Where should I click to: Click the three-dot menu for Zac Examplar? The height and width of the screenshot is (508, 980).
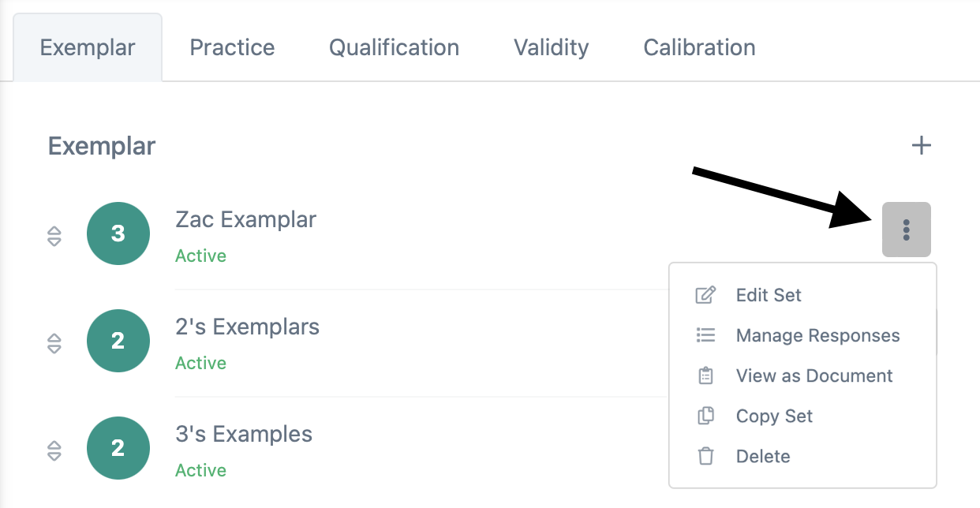(x=906, y=230)
